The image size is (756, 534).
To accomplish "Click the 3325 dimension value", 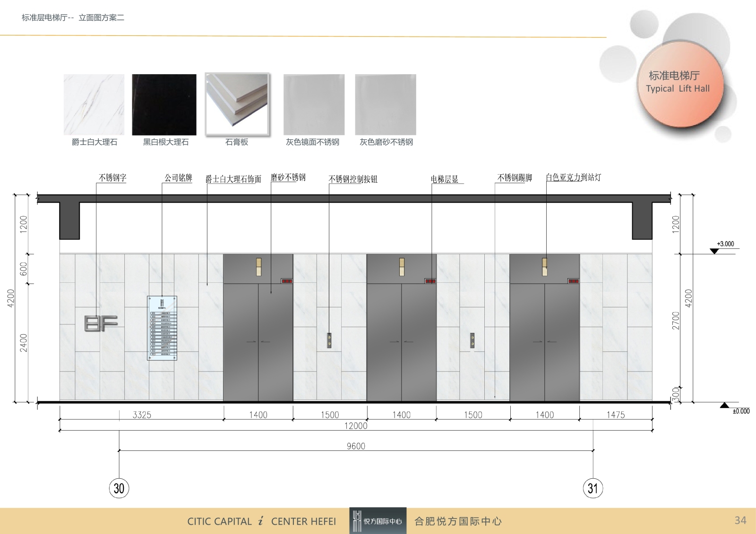I will (x=142, y=415).
